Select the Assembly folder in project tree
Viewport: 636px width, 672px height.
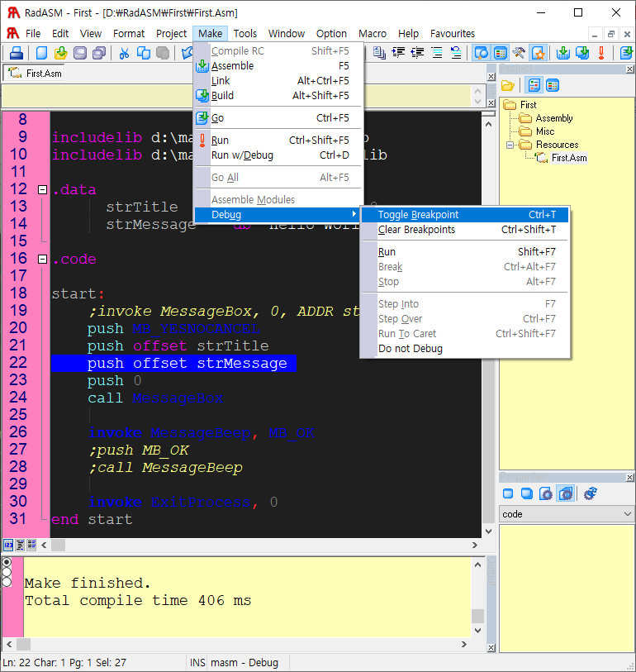pos(553,118)
